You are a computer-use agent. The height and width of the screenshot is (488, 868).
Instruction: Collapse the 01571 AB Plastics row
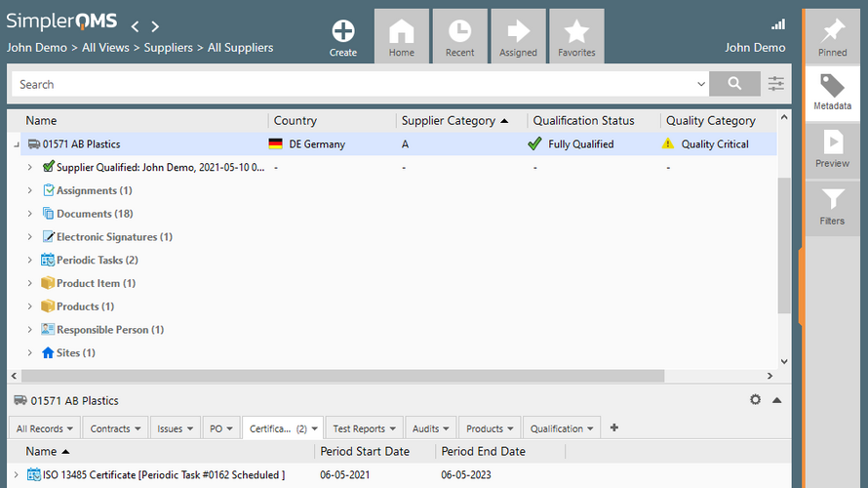tap(16, 144)
